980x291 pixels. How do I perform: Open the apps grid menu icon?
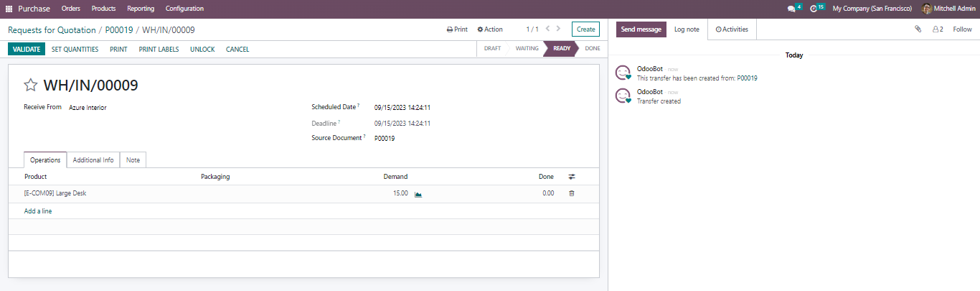9,9
